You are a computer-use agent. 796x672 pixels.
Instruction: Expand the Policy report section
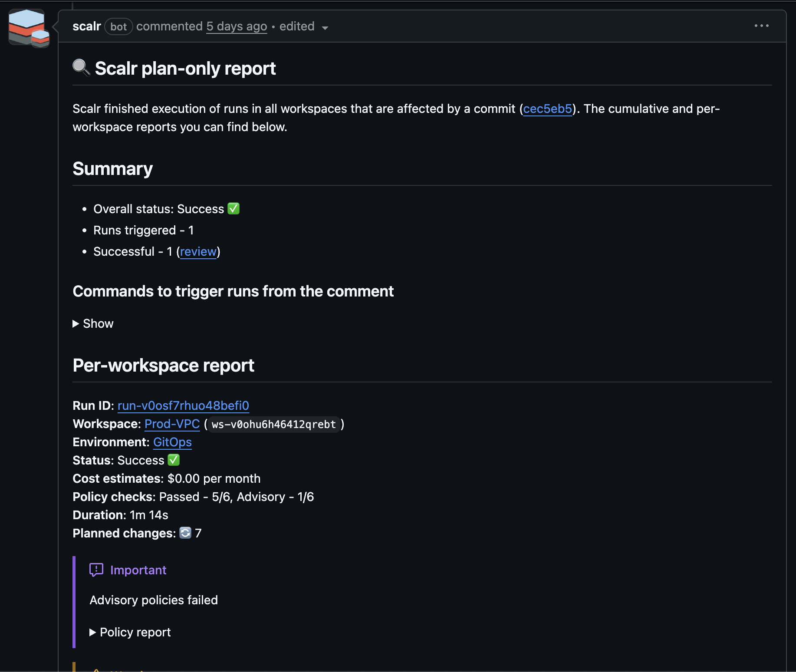[130, 632]
